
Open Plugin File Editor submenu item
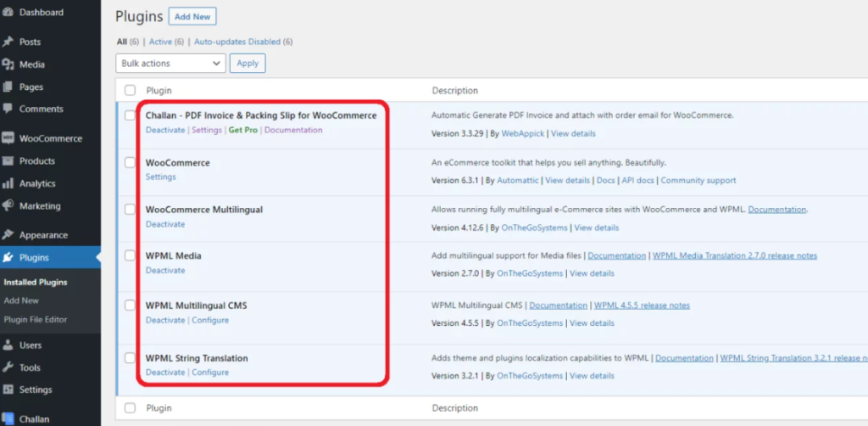coord(36,320)
